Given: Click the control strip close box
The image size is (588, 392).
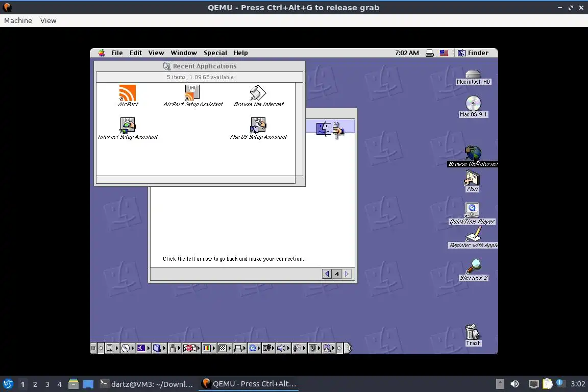Looking at the screenshot, I should pyautogui.click(x=93, y=348).
